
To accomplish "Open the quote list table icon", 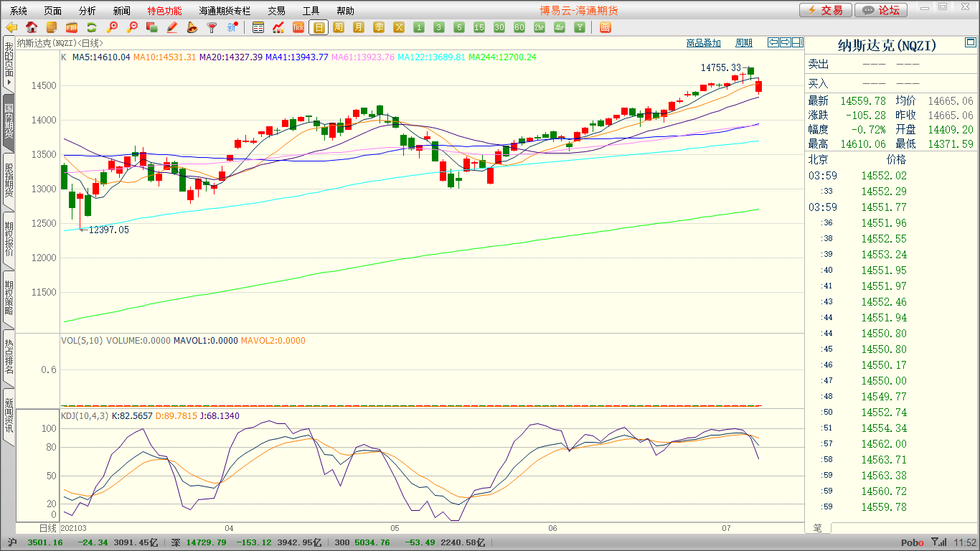I will (258, 27).
